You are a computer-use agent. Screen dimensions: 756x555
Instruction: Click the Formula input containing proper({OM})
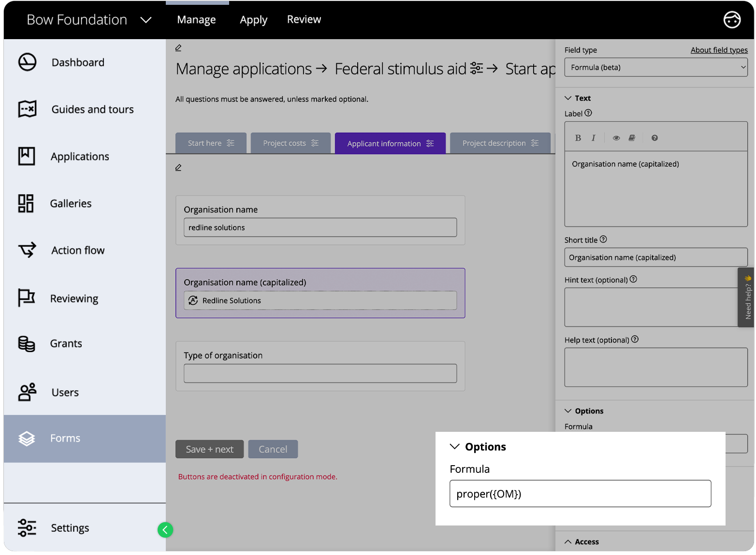(x=580, y=494)
